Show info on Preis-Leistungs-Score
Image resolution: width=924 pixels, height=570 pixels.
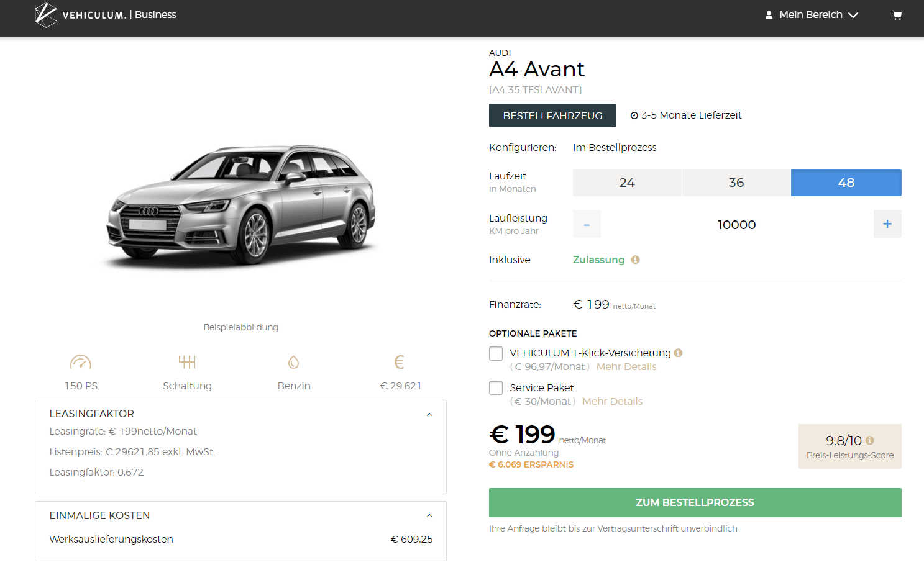point(870,440)
